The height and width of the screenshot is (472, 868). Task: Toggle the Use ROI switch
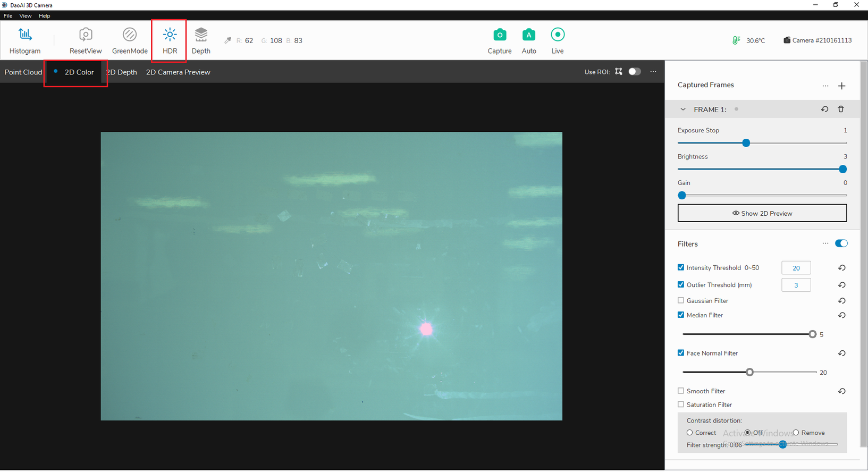(634, 72)
